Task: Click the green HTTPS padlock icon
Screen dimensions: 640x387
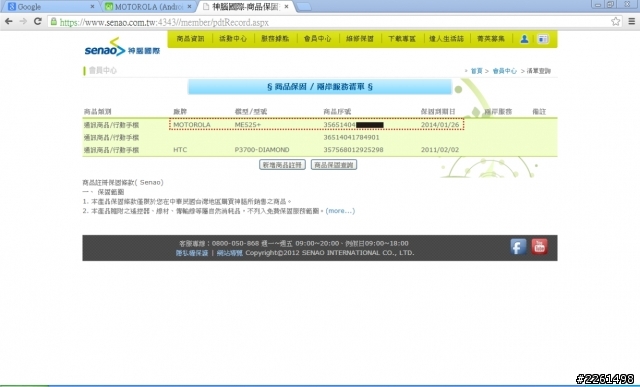Action: (53, 22)
